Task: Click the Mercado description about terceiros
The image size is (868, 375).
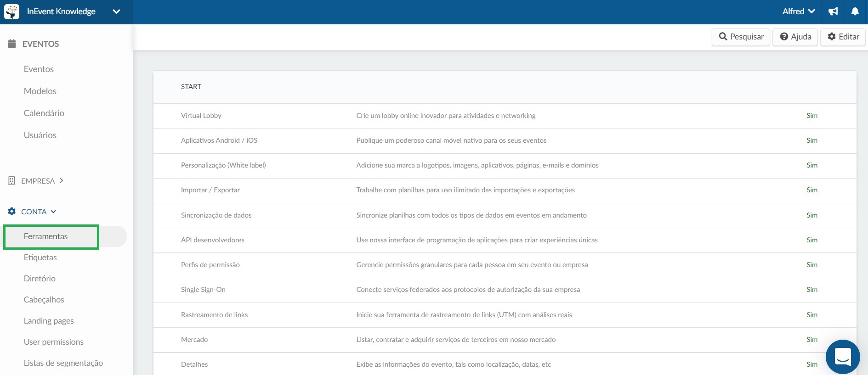Action: 456,340
